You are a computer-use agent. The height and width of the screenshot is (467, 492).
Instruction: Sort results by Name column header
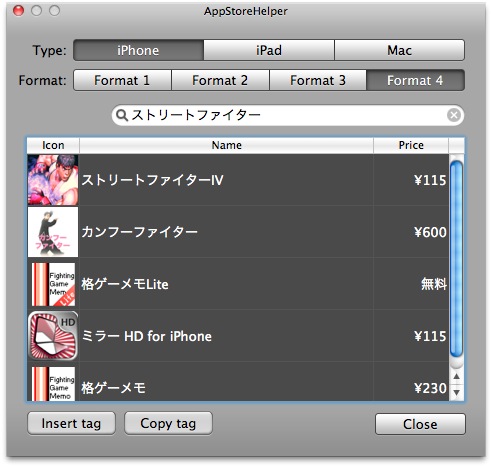[226, 145]
